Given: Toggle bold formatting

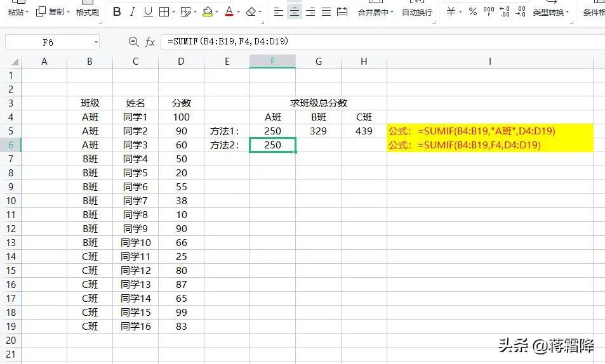Looking at the screenshot, I should click(117, 12).
